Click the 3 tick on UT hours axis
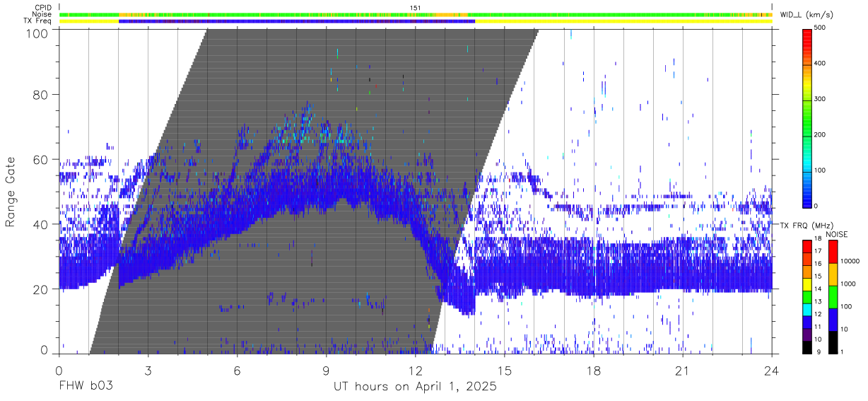868x401 pixels. [x=147, y=371]
